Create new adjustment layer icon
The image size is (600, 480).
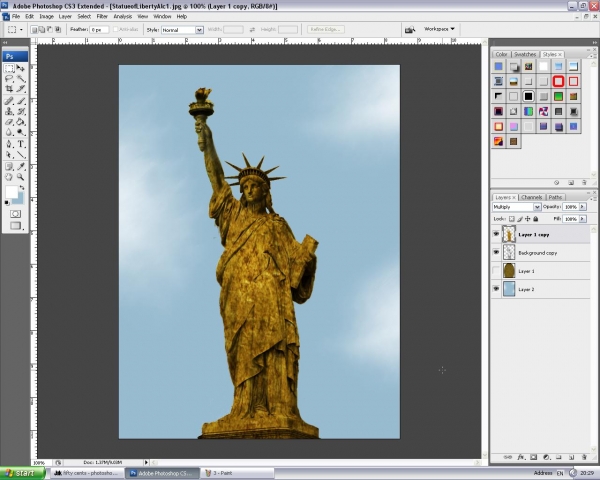pos(546,457)
